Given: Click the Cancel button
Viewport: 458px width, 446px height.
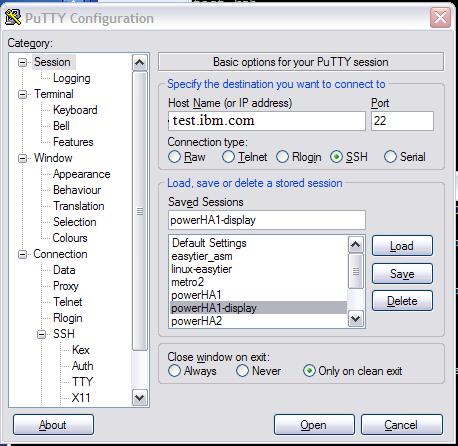Looking at the screenshot, I should 402,425.
